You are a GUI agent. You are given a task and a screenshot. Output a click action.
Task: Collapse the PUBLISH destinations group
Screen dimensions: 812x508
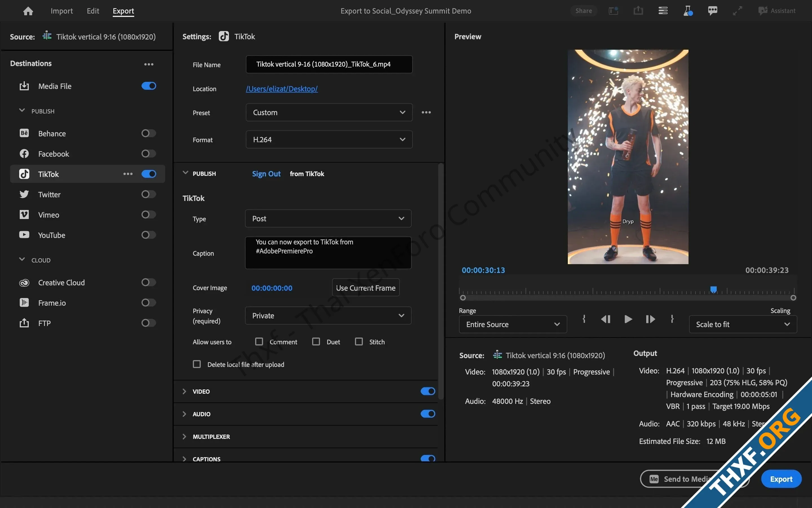(22, 111)
